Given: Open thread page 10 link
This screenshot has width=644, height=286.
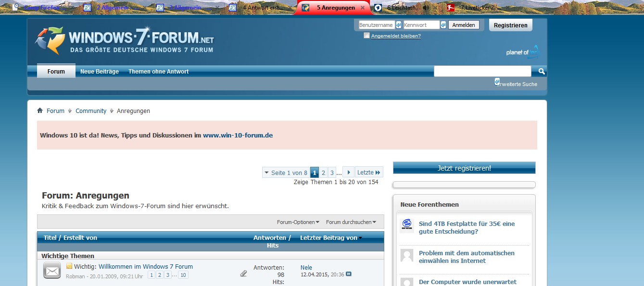Looking at the screenshot, I should (183, 275).
